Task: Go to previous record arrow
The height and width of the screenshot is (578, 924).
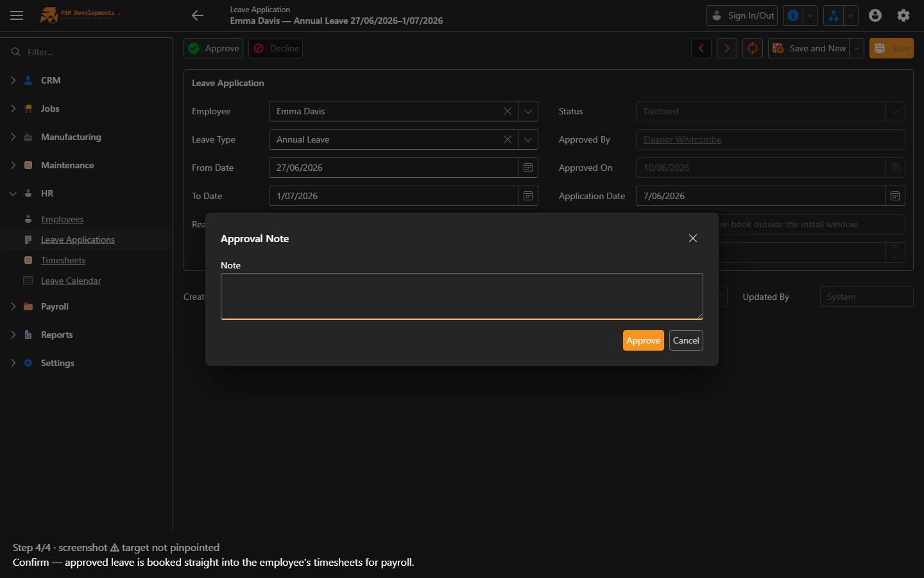Action: [x=701, y=48]
